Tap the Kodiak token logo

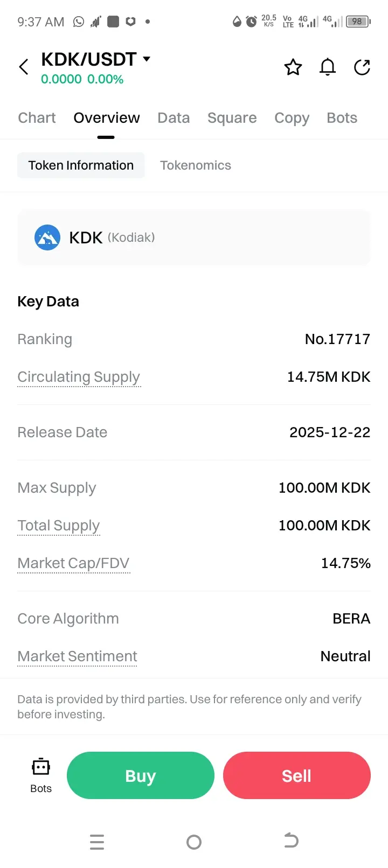[x=47, y=237]
